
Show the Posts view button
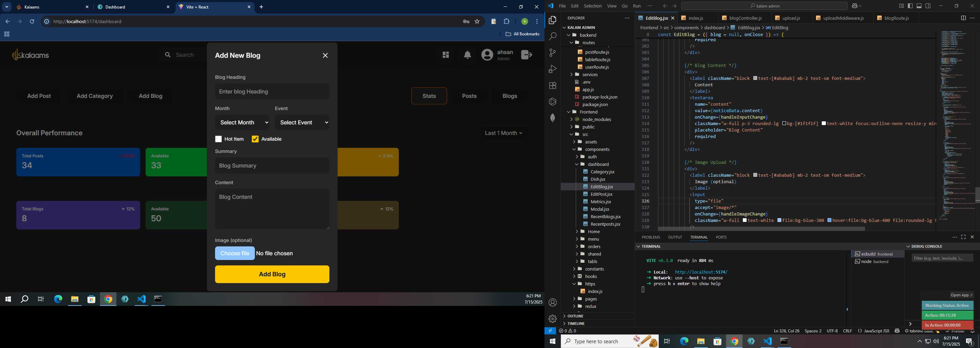(469, 96)
